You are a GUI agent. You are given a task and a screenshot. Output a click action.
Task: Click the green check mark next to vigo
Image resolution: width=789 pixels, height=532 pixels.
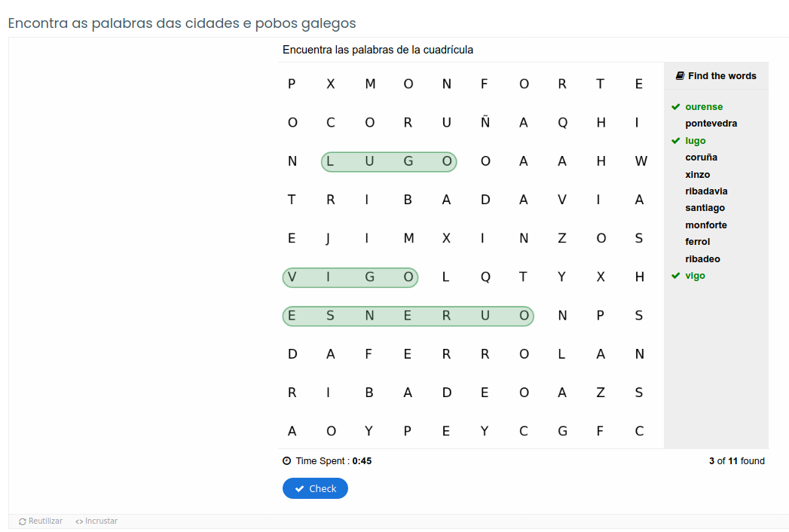675,275
